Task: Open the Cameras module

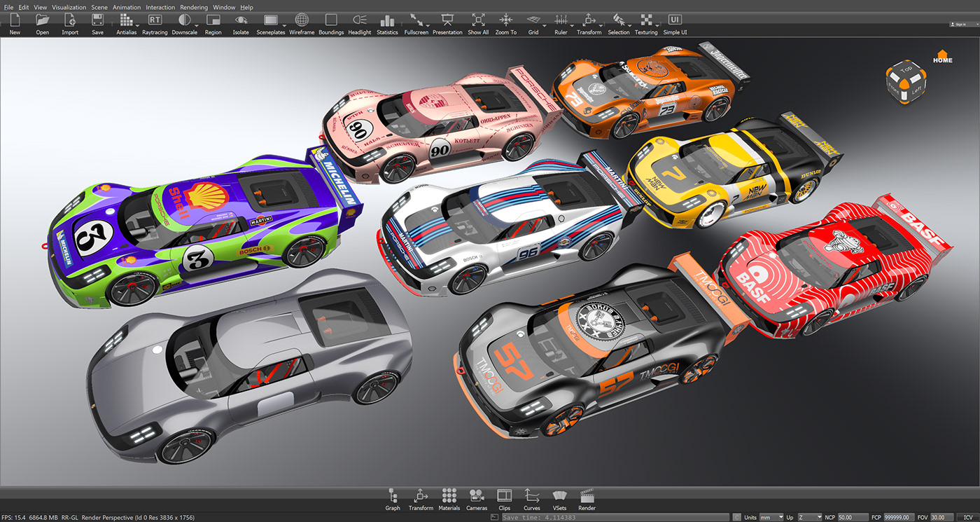Action: coord(477,498)
